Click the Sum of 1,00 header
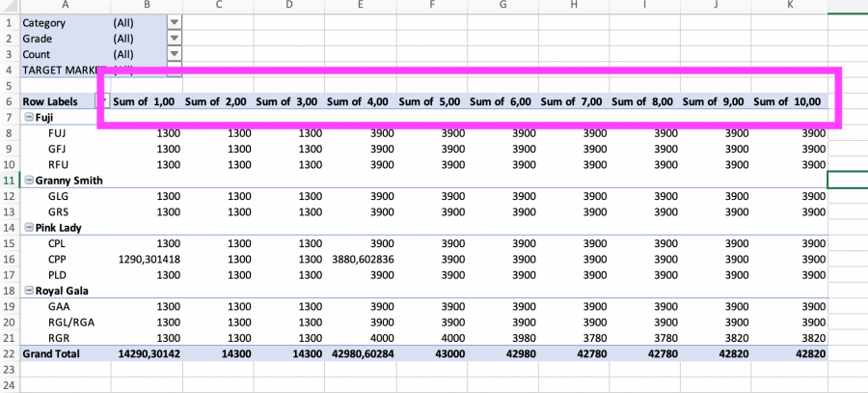The height and width of the screenshot is (393, 868). coord(144,101)
